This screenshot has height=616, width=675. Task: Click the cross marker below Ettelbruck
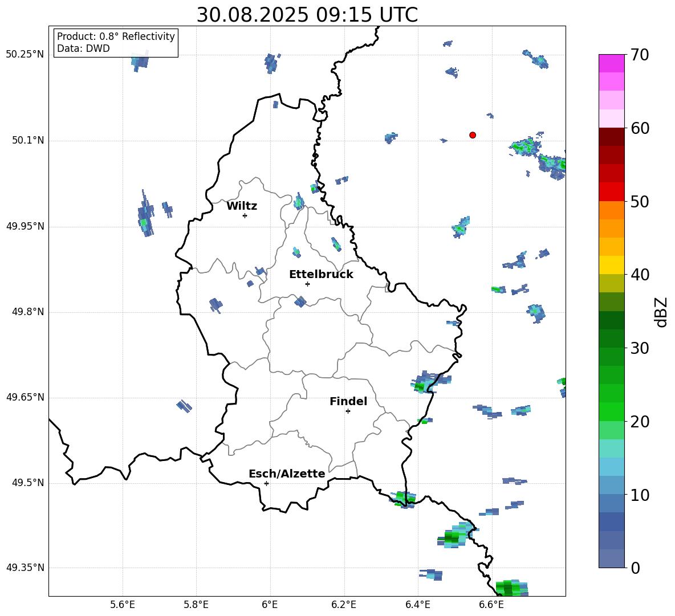(307, 284)
